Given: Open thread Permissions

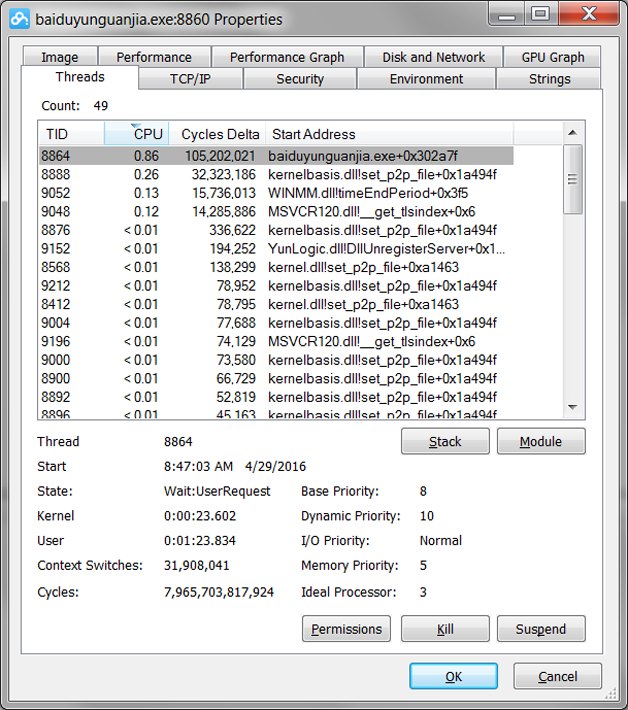Looking at the screenshot, I should 346,629.
